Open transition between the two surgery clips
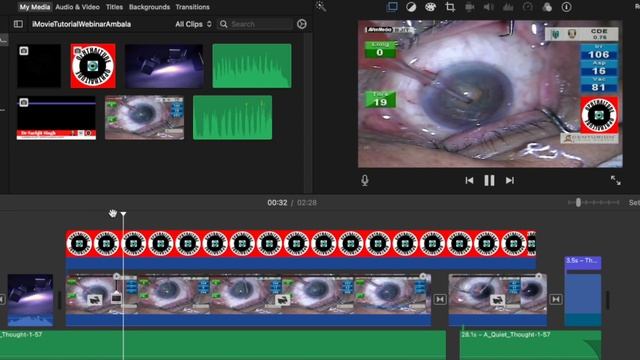The image size is (640, 360). (x=440, y=300)
